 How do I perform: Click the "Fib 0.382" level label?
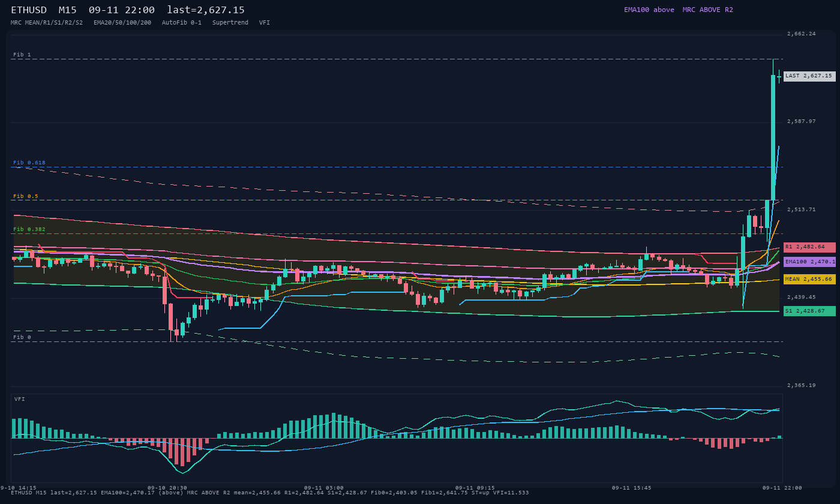coord(29,229)
